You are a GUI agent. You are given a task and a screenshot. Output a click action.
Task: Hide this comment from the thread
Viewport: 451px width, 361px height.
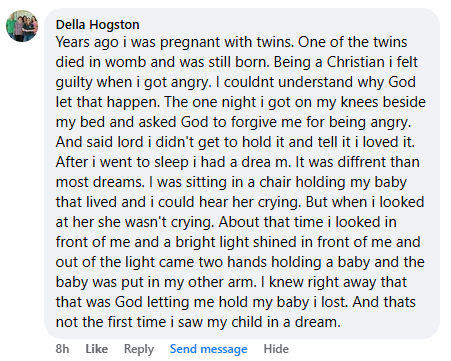[x=276, y=349]
